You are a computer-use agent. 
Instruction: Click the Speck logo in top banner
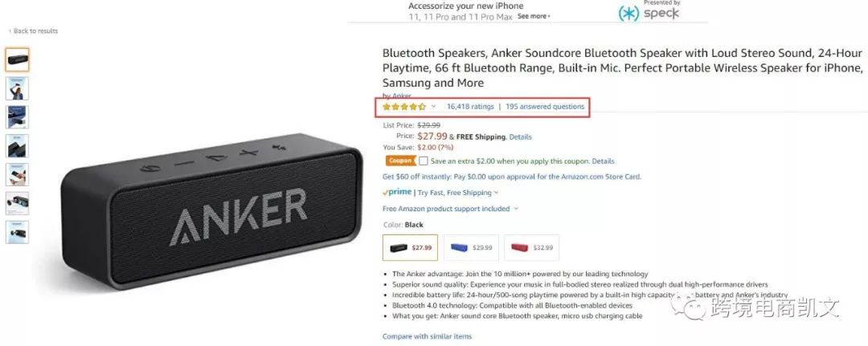(x=649, y=14)
